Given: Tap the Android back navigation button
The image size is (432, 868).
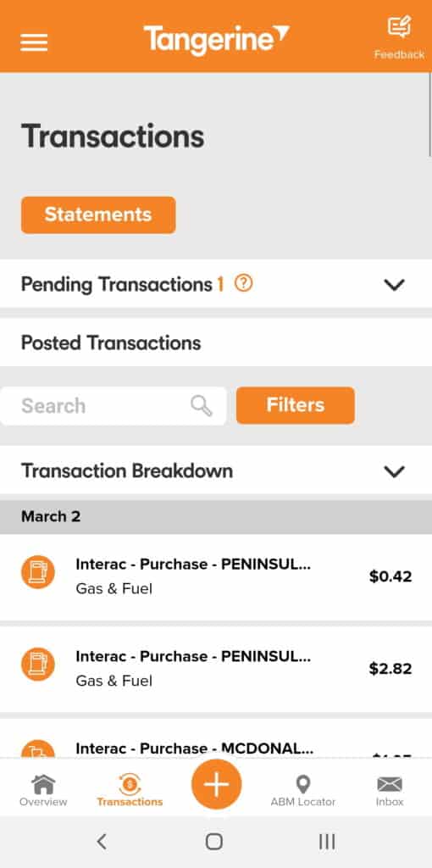Looking at the screenshot, I should [x=102, y=842].
